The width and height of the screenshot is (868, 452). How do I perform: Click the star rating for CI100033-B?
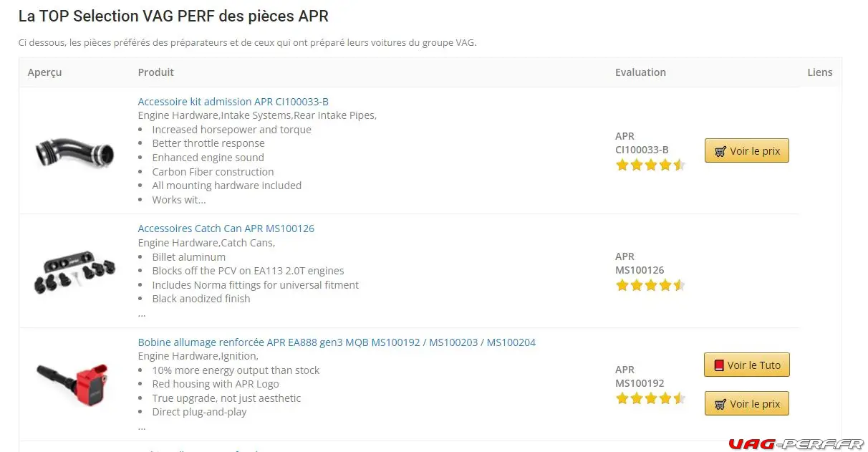pyautogui.click(x=650, y=165)
